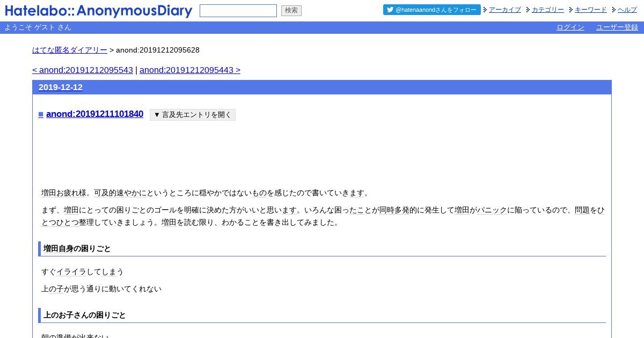Open the ヘルプ link
The image size is (644, 338).
point(627,10)
